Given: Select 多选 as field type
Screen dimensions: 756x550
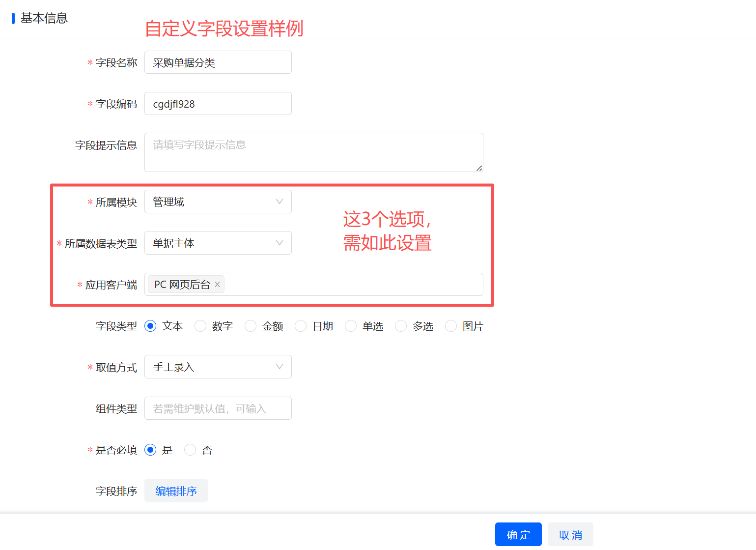Looking at the screenshot, I should pyautogui.click(x=401, y=326).
